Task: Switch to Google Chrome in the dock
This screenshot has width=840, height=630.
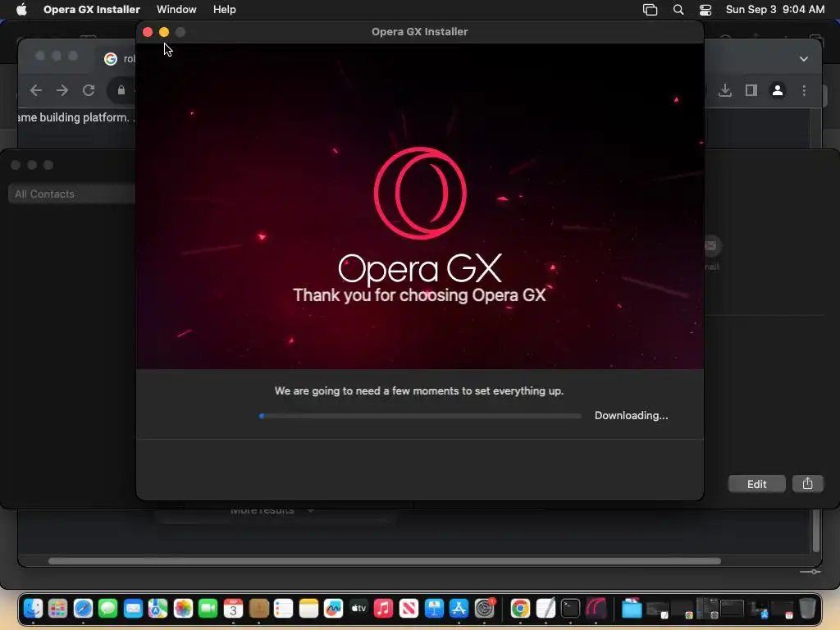Action: (x=520, y=609)
